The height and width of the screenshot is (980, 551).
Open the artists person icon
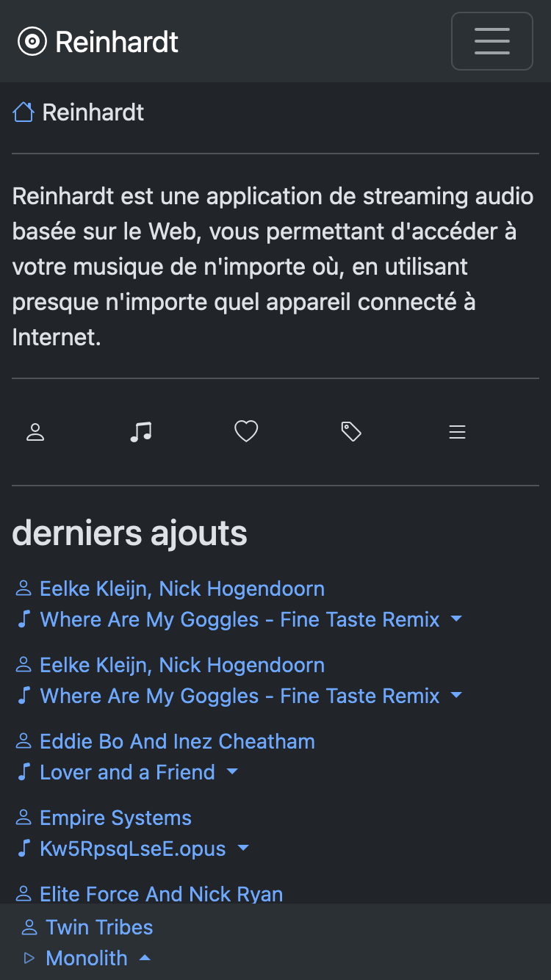coord(35,432)
